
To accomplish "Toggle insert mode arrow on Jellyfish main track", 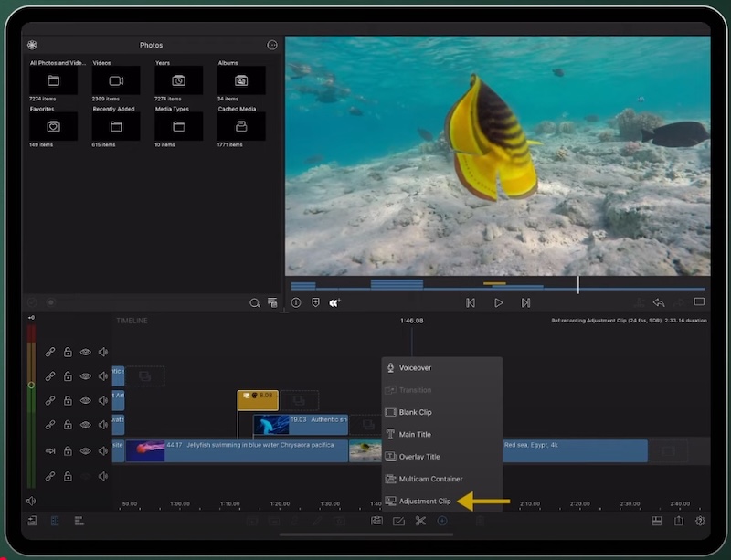I will tap(50, 451).
